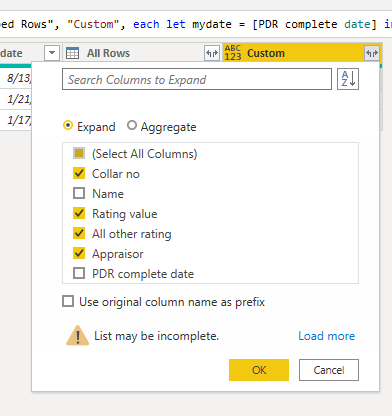
Task: Click the Search Columns to Expand field
Action: point(197,79)
